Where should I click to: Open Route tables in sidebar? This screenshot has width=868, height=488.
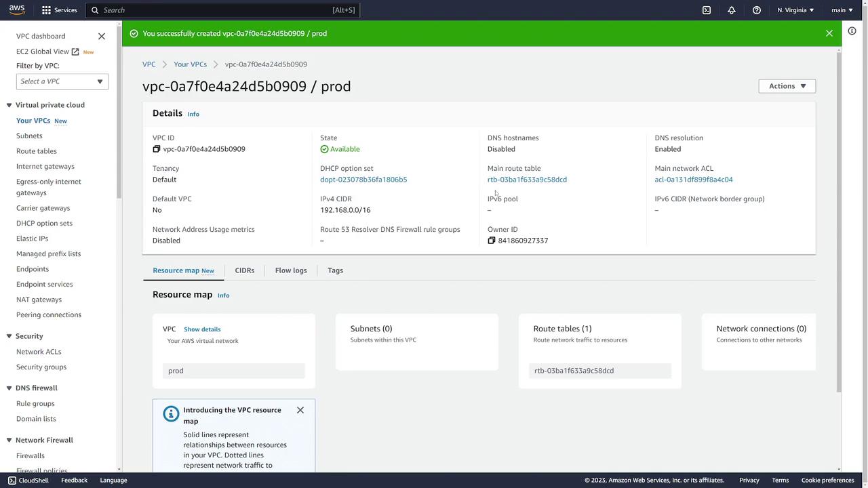(37, 151)
